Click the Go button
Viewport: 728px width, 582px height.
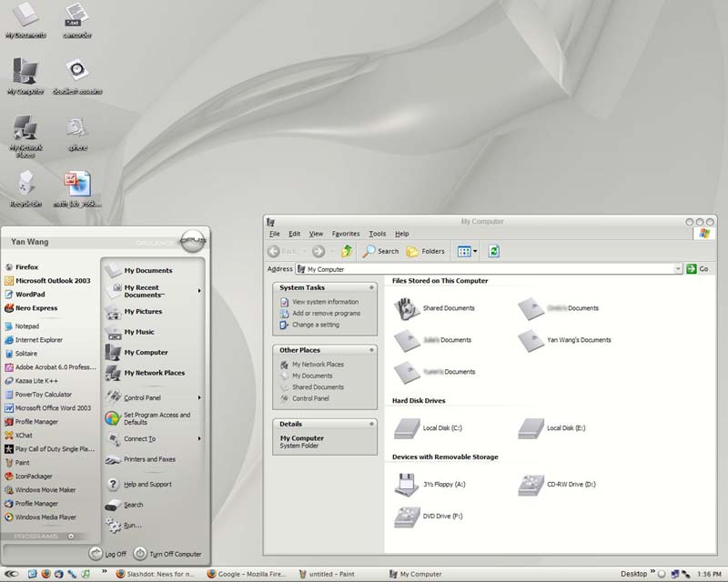698,269
